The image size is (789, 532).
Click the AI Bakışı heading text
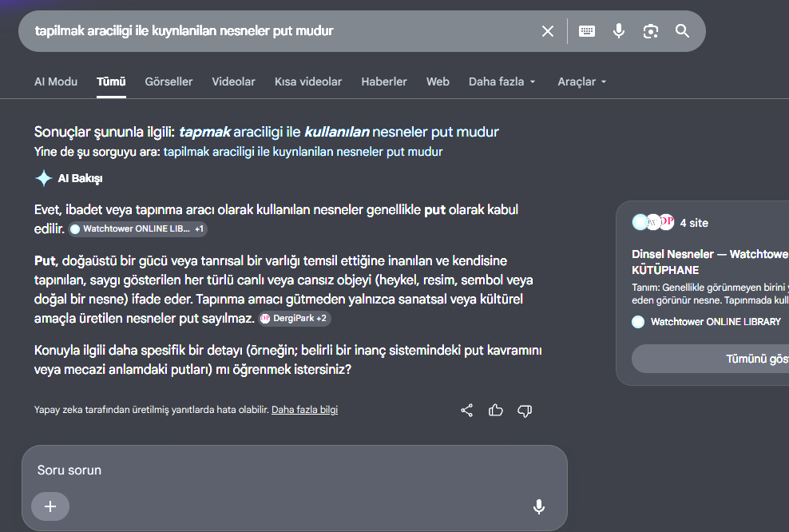click(x=80, y=178)
